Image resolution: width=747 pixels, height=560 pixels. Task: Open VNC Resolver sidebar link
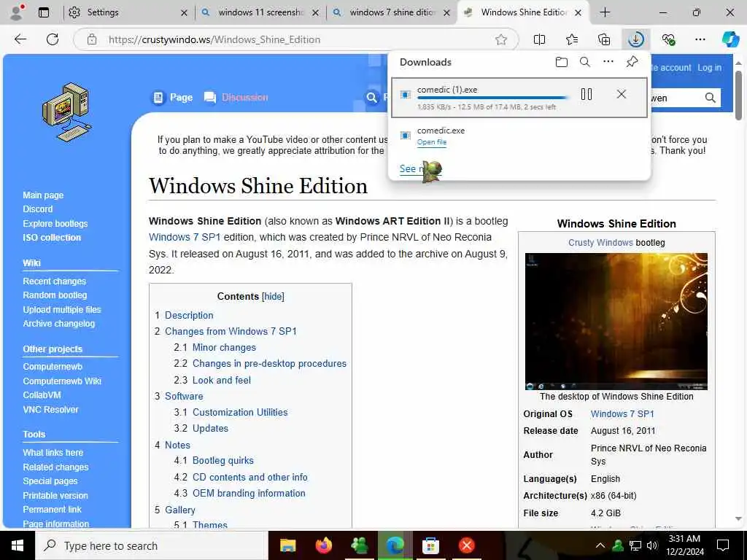click(50, 410)
